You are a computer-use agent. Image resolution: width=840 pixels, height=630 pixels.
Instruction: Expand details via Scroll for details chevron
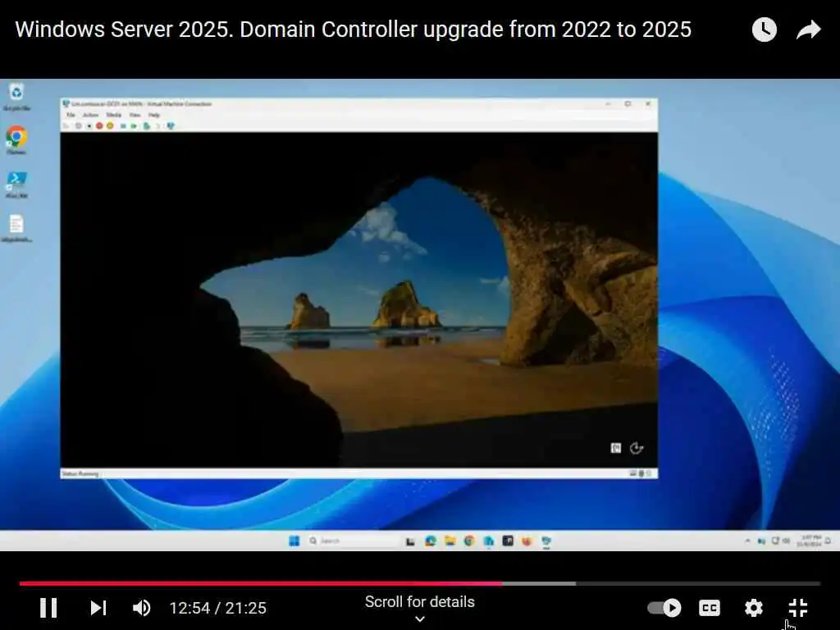click(420, 619)
